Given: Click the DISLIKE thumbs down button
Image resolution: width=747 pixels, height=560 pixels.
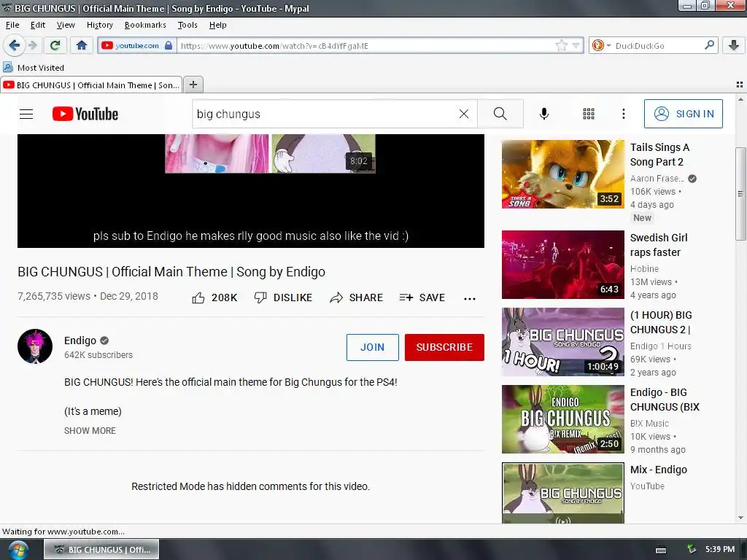Looking at the screenshot, I should tap(283, 297).
